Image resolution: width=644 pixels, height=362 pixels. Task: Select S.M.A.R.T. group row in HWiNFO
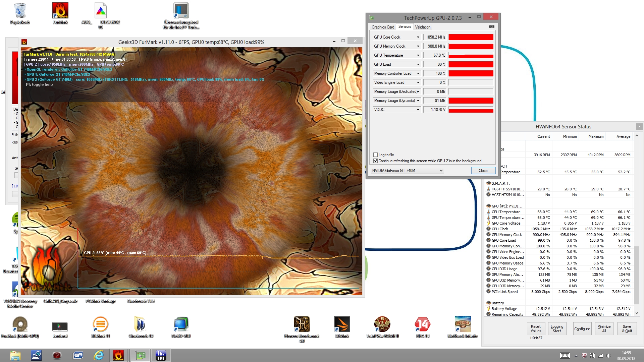click(x=559, y=183)
